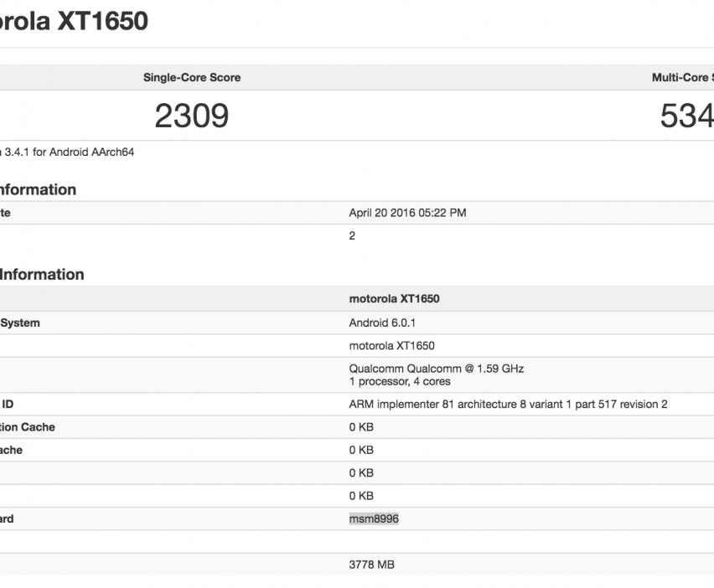Select the Android 6.0.1 operating system value
Viewport: 714px width, 588px height.
pos(380,322)
